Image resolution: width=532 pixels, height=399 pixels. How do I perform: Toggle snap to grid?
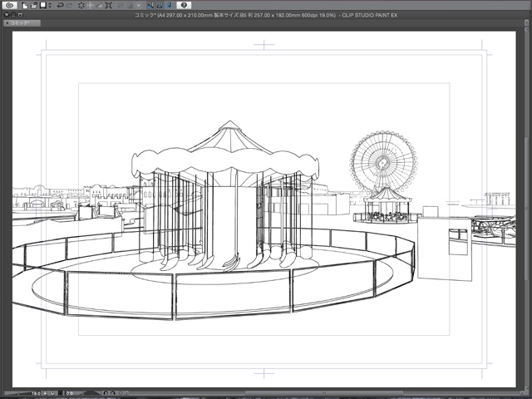tap(170, 6)
